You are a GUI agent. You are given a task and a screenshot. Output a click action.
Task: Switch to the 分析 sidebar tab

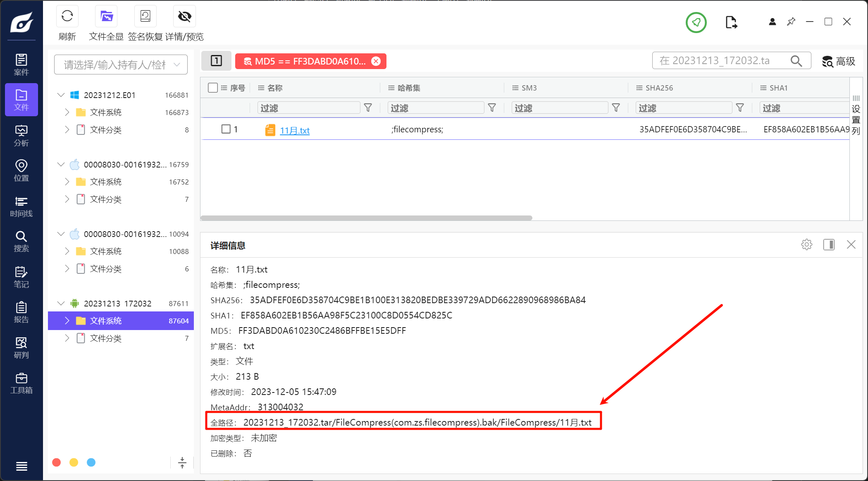point(21,136)
